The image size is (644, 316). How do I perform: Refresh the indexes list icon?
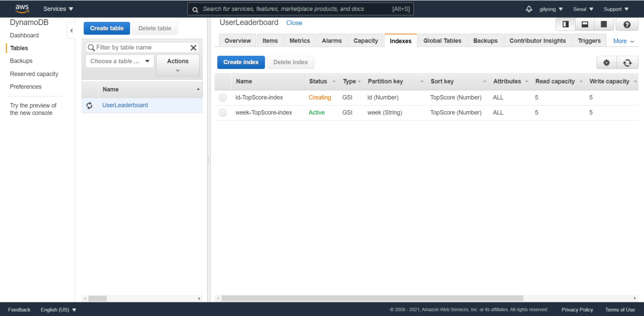pos(627,63)
